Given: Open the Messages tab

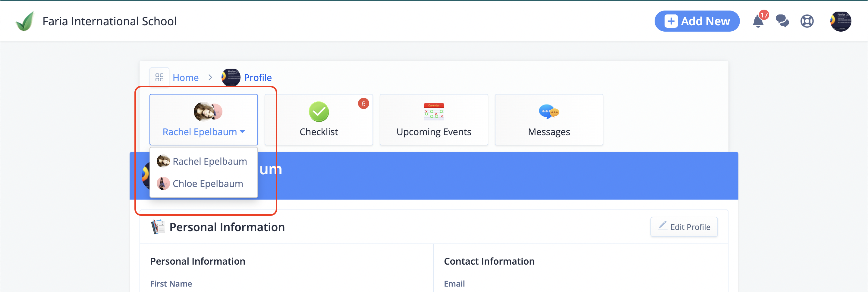Looking at the screenshot, I should click(549, 120).
